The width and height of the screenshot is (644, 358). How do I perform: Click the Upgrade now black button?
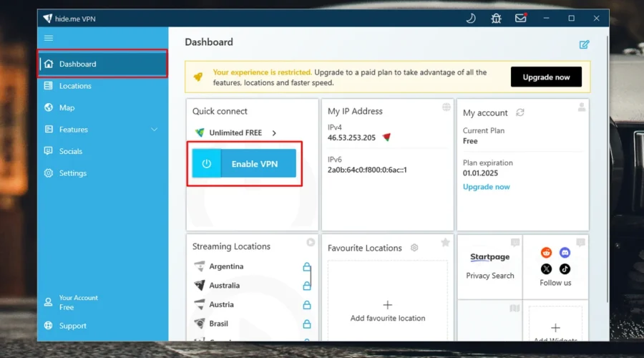[x=546, y=77]
